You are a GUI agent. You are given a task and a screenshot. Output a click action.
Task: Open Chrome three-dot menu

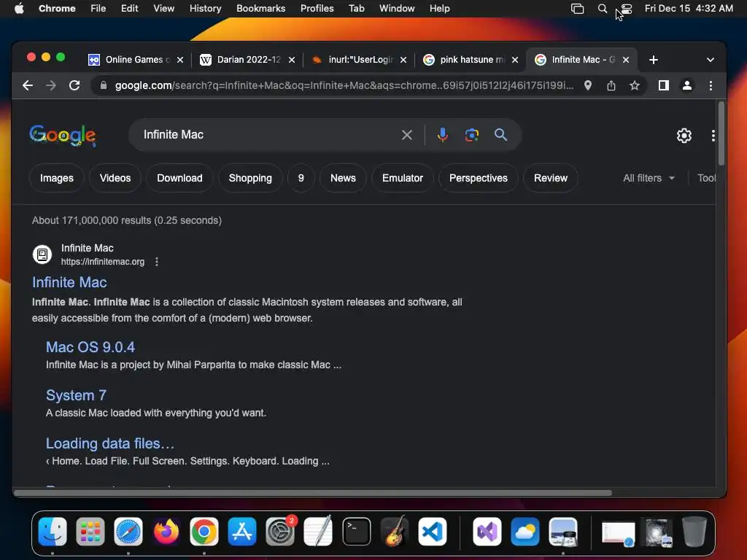click(x=711, y=86)
